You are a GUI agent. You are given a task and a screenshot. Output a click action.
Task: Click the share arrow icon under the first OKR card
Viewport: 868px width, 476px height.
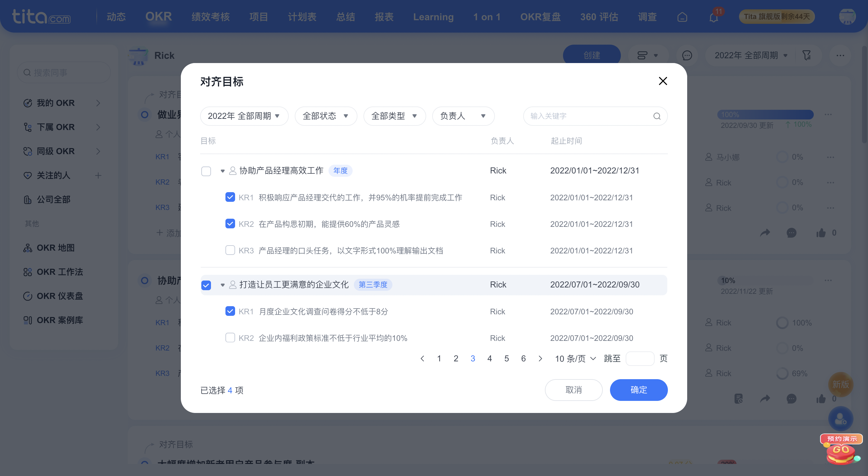(x=765, y=233)
